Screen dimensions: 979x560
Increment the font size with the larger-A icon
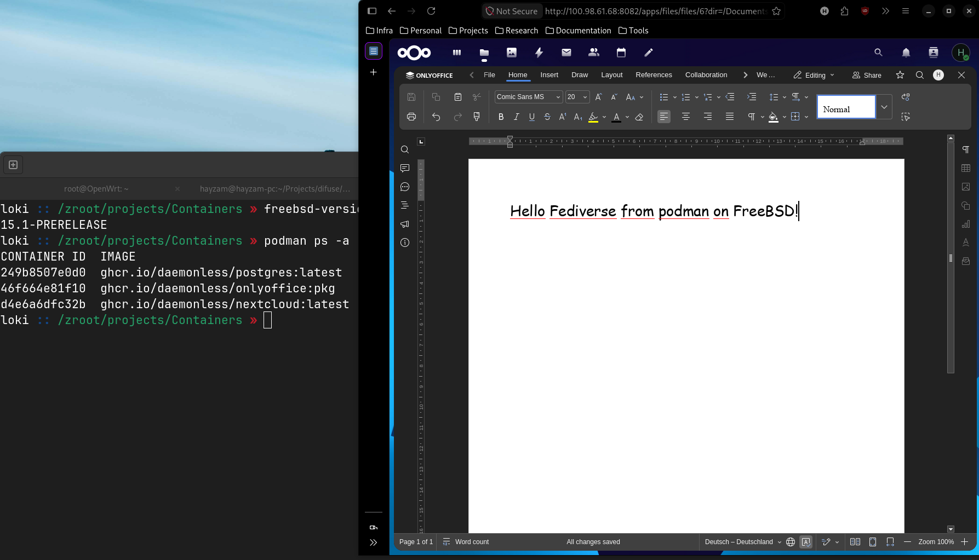599,97
